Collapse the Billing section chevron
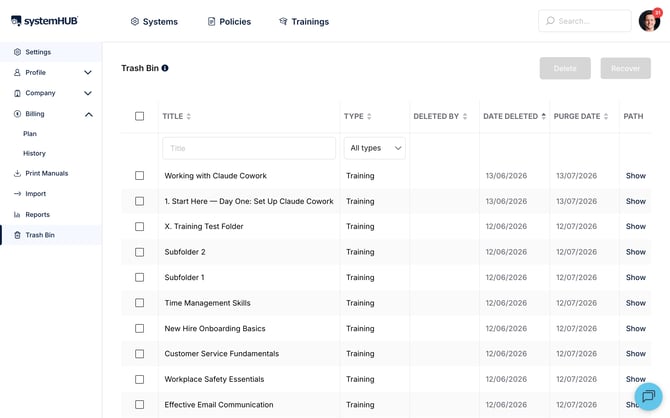Image resolution: width=670 pixels, height=418 pixels. coord(88,114)
